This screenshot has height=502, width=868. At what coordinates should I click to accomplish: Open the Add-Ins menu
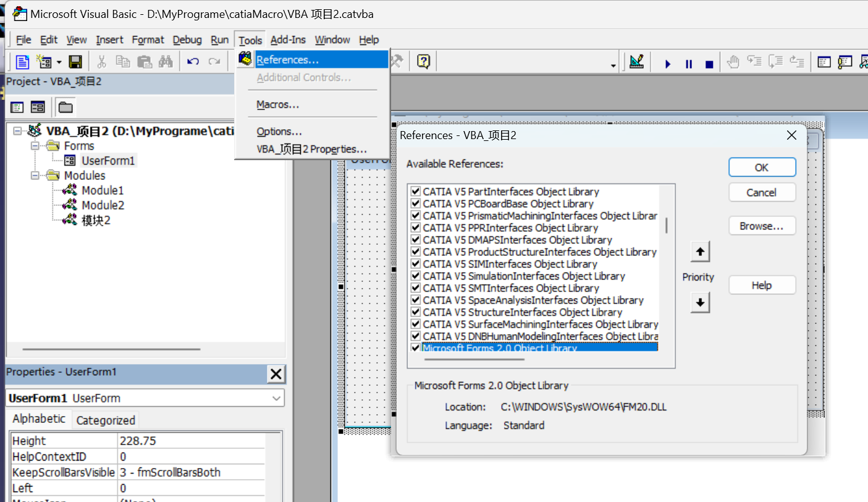click(x=288, y=40)
